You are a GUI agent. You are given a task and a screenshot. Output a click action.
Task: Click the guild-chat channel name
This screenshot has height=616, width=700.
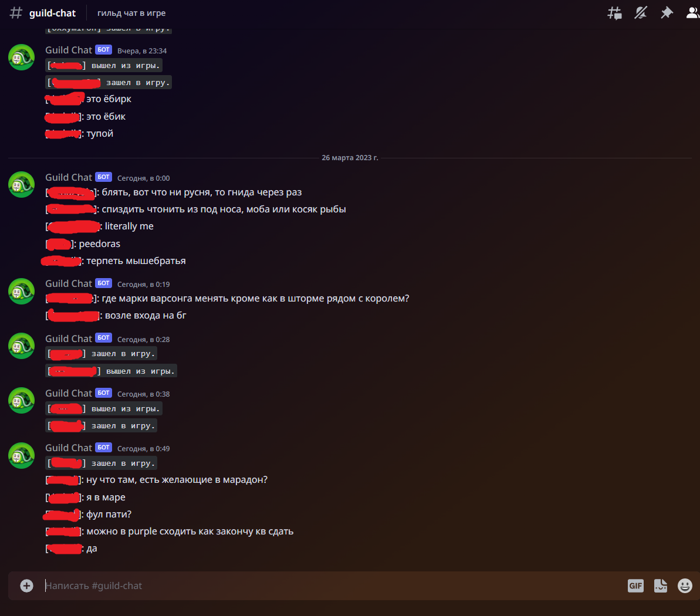click(x=52, y=13)
